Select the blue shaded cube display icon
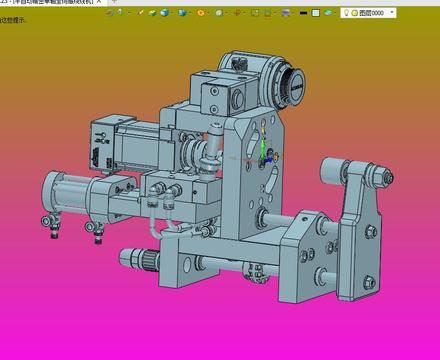Screen dimensions: 440x360 click(164, 13)
